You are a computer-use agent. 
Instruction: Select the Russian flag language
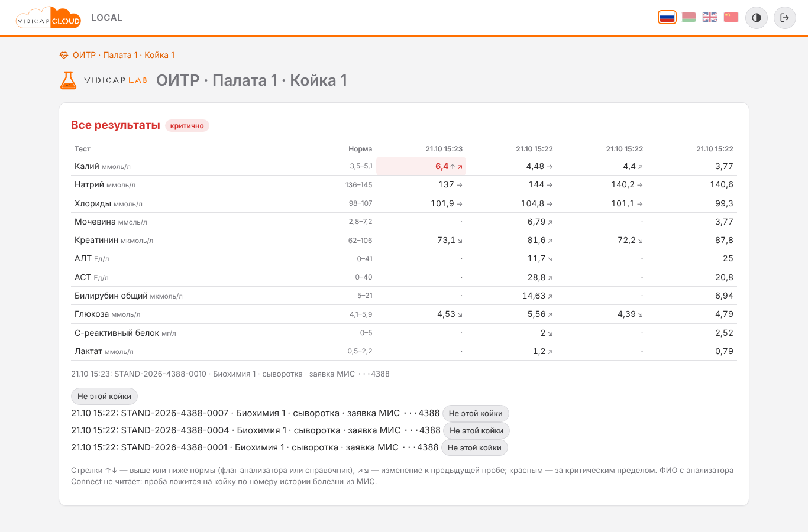tap(667, 17)
